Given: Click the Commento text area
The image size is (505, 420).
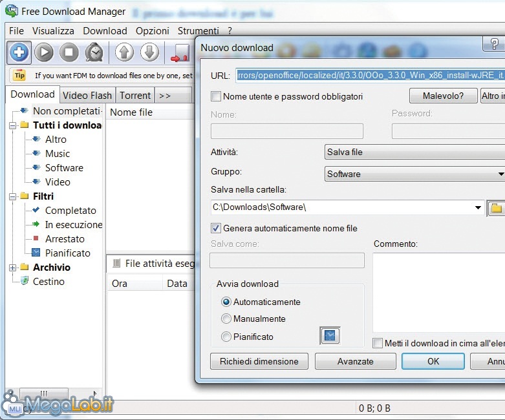Looking at the screenshot, I should point(439,293).
